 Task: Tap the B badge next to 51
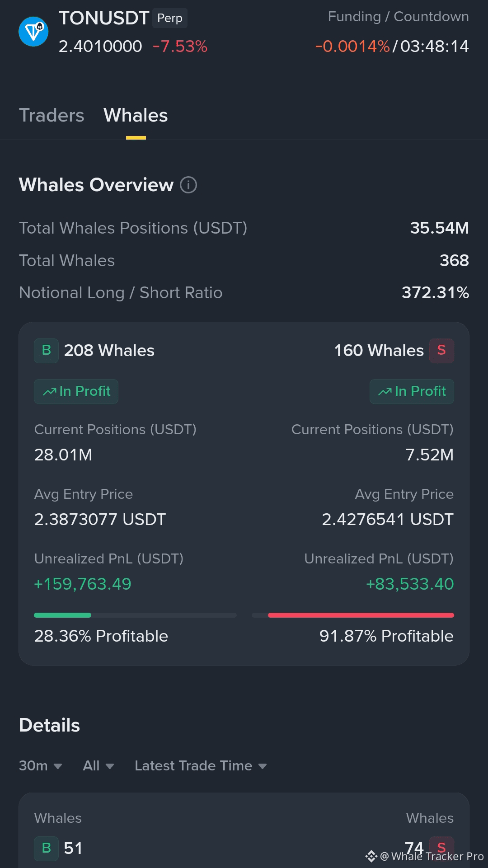tap(46, 848)
